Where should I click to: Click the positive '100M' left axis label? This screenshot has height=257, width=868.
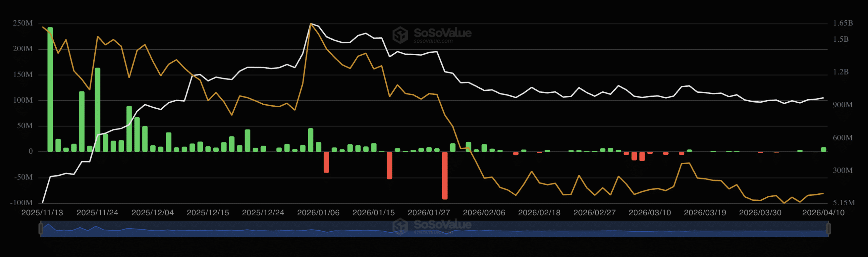pos(23,100)
